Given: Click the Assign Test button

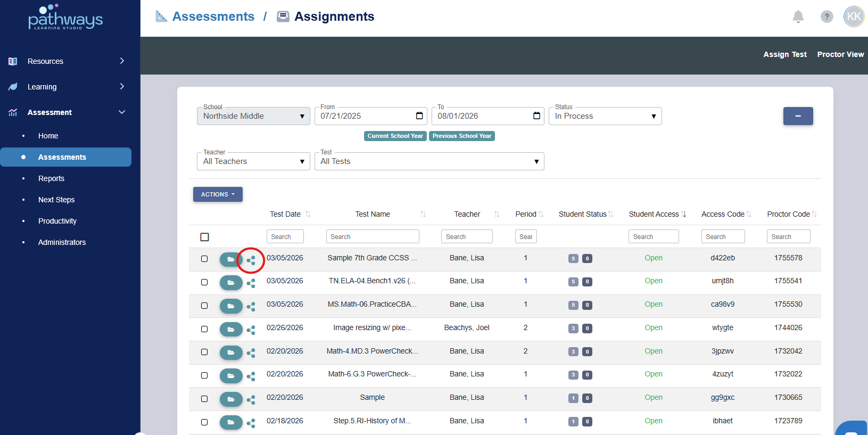Looking at the screenshot, I should coord(785,54).
